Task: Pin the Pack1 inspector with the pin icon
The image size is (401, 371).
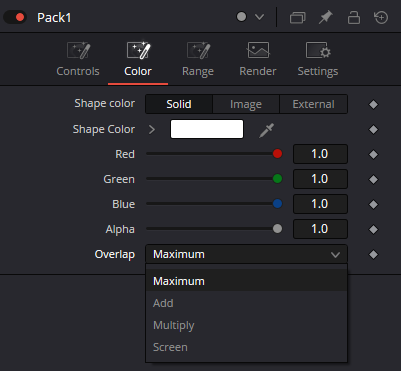Action: click(x=326, y=17)
